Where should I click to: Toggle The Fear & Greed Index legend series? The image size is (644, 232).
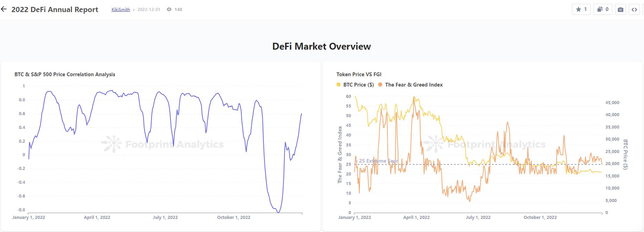414,85
